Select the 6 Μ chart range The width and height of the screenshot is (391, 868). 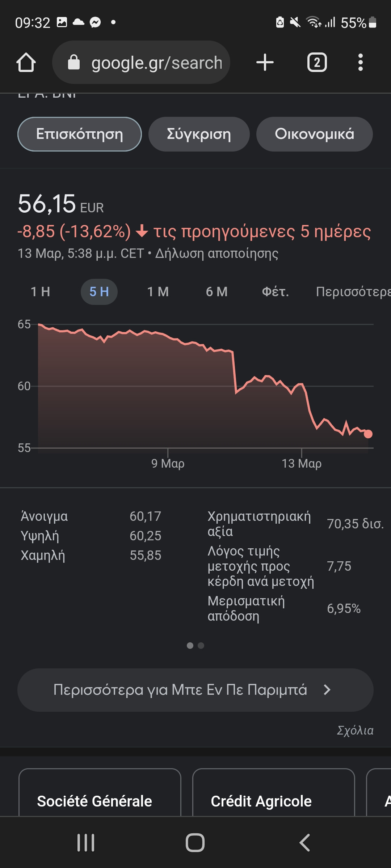click(x=216, y=292)
